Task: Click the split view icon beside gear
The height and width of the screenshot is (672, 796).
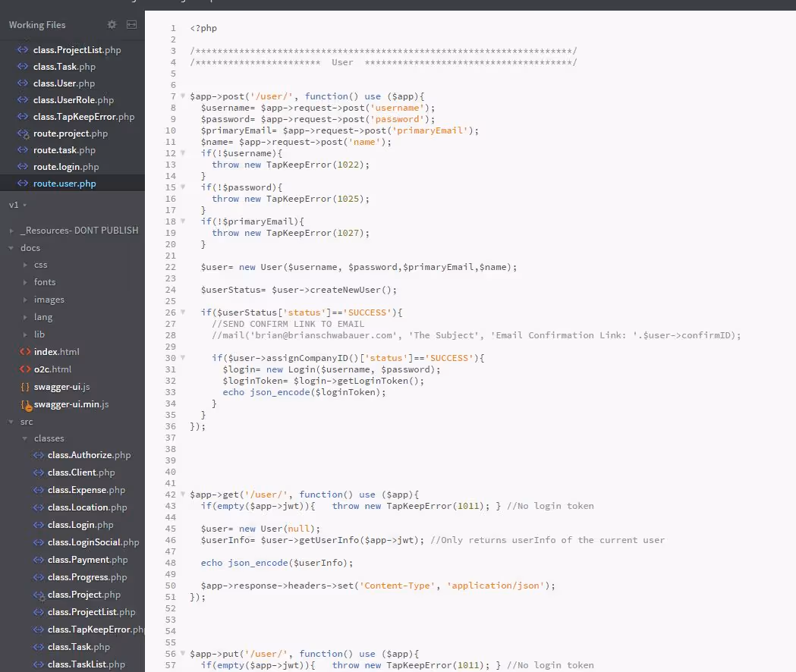Action: [x=131, y=24]
